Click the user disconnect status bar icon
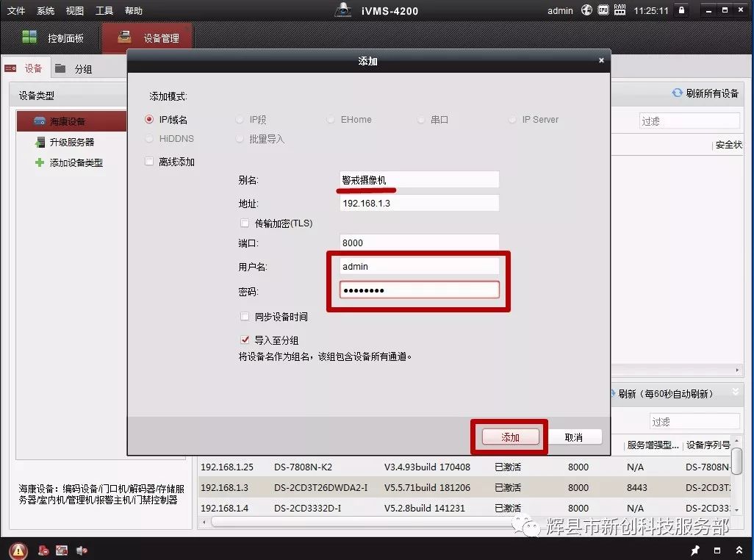The height and width of the screenshot is (560, 754). [x=44, y=550]
